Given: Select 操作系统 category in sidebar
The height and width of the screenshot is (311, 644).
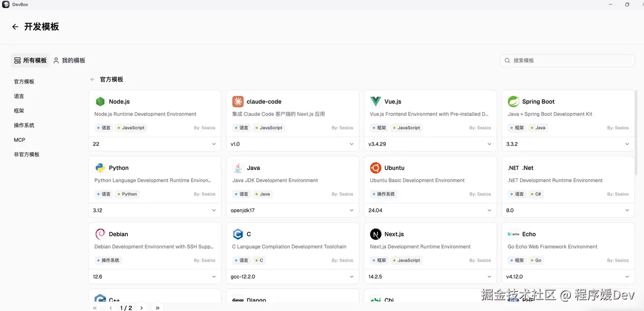Looking at the screenshot, I should click(x=24, y=125).
